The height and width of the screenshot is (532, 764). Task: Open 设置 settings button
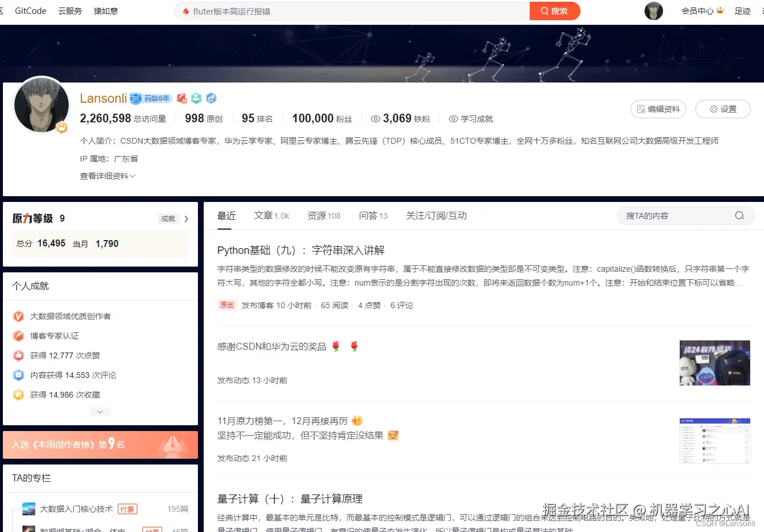(x=722, y=109)
